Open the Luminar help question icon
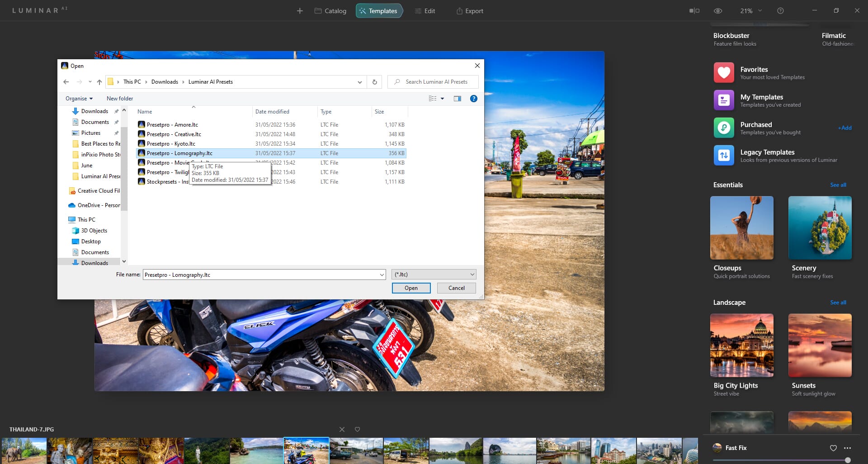This screenshot has height=464, width=868. pos(780,11)
